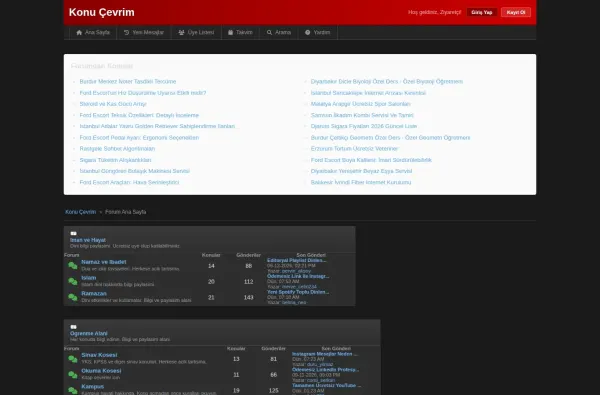600x395 pixels.
Task: Click the green chat icon beside İslam
Action: coord(73,281)
